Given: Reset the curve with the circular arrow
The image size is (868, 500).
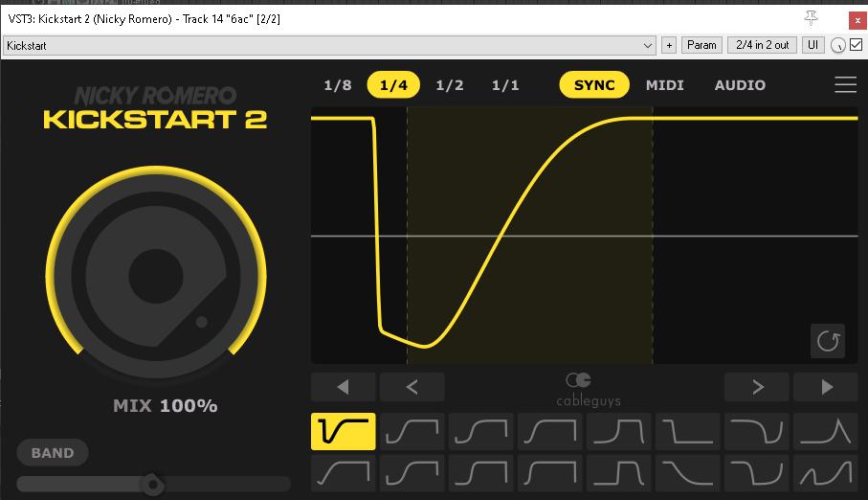Looking at the screenshot, I should tap(828, 341).
